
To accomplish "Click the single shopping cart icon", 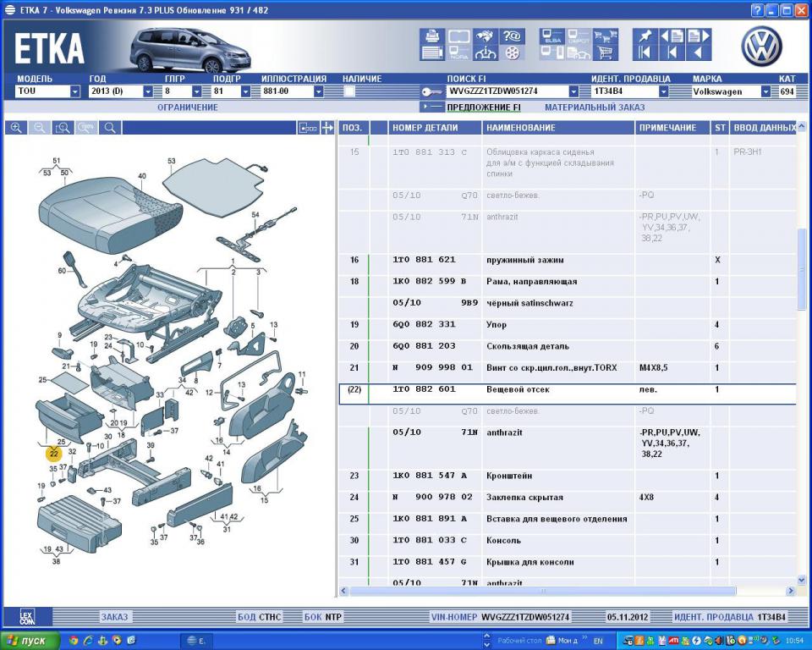I will coord(605,52).
